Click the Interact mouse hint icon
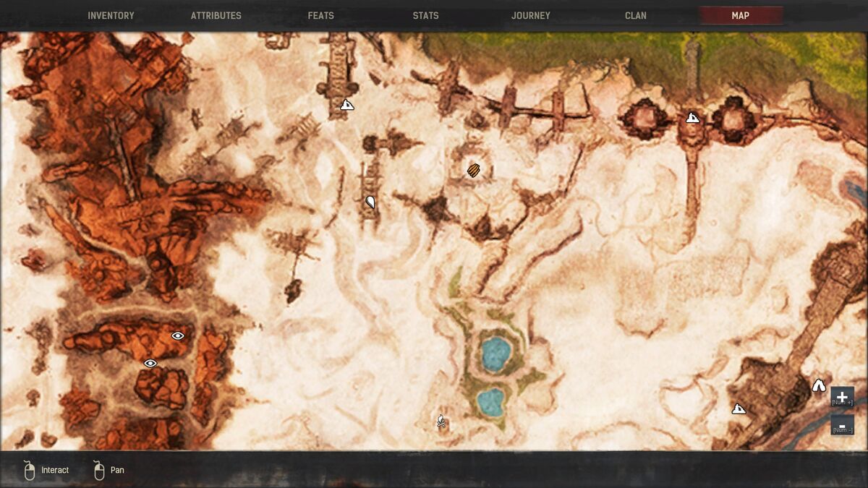The width and height of the screenshot is (868, 488). (30, 471)
